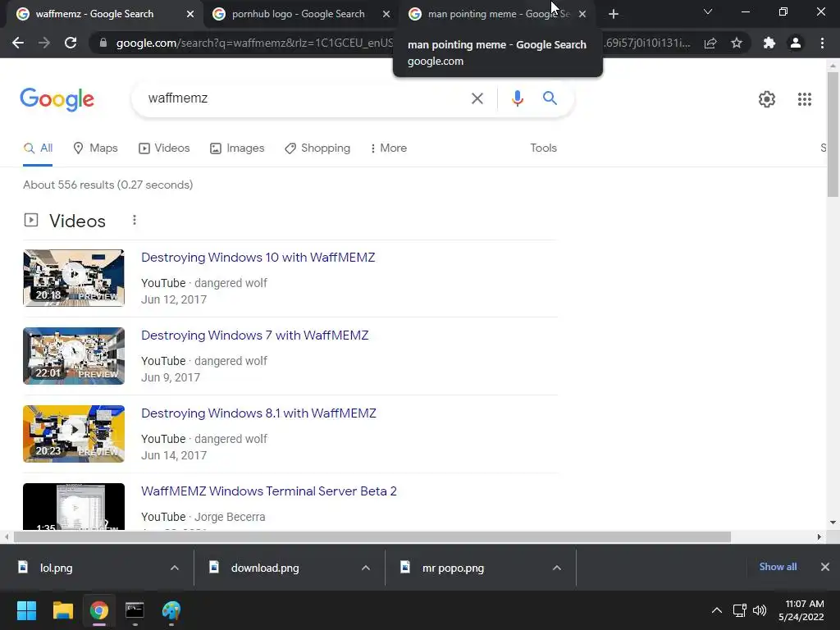This screenshot has width=840, height=630.
Task: Open the Chrome profile icon
Action: point(796,43)
